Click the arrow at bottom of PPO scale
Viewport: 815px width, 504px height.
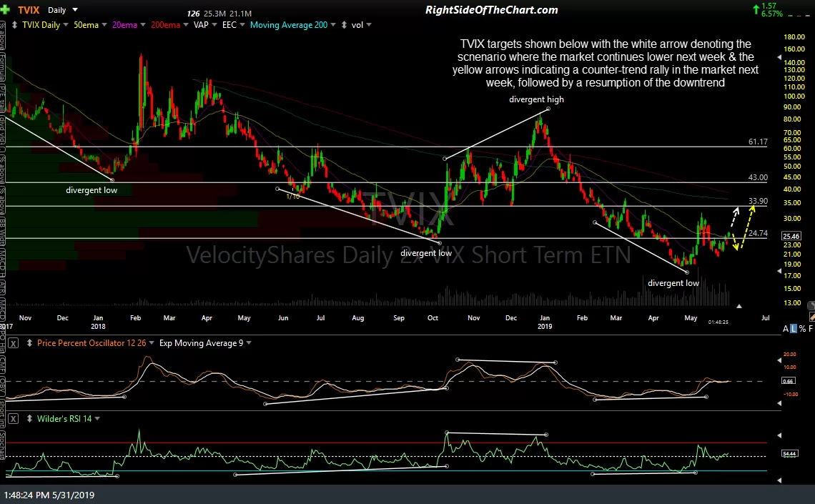click(x=779, y=403)
